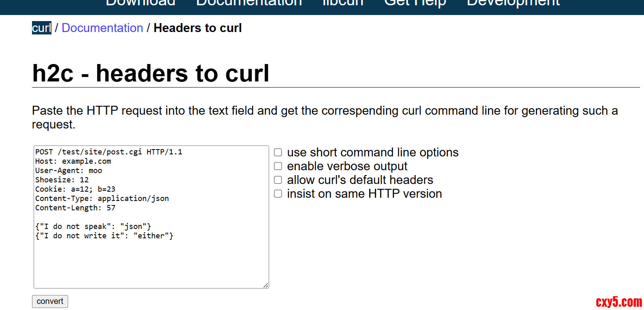
Task: Click the text area resize handle
Action: (266, 286)
